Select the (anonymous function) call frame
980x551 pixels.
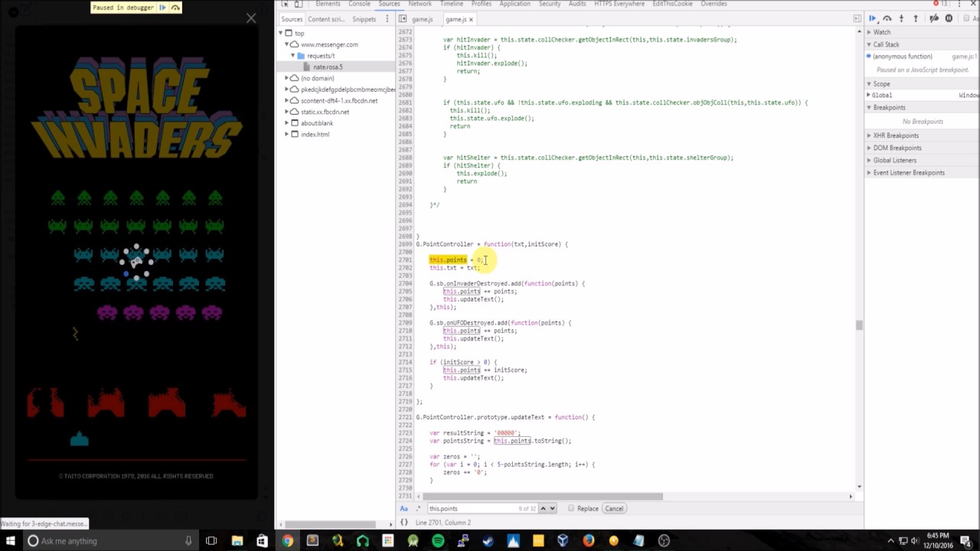903,57
